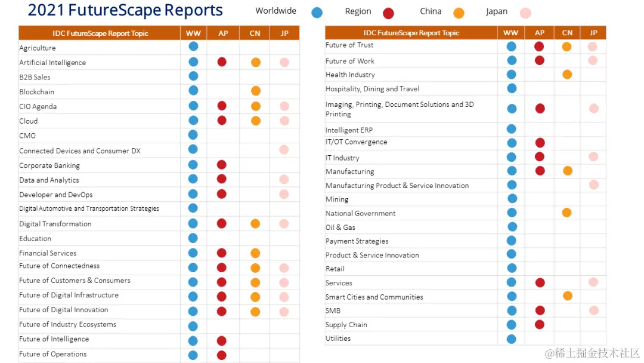Select Hospitality, Dining and Travel label
Screen dimensions: 644x363
(373, 89)
